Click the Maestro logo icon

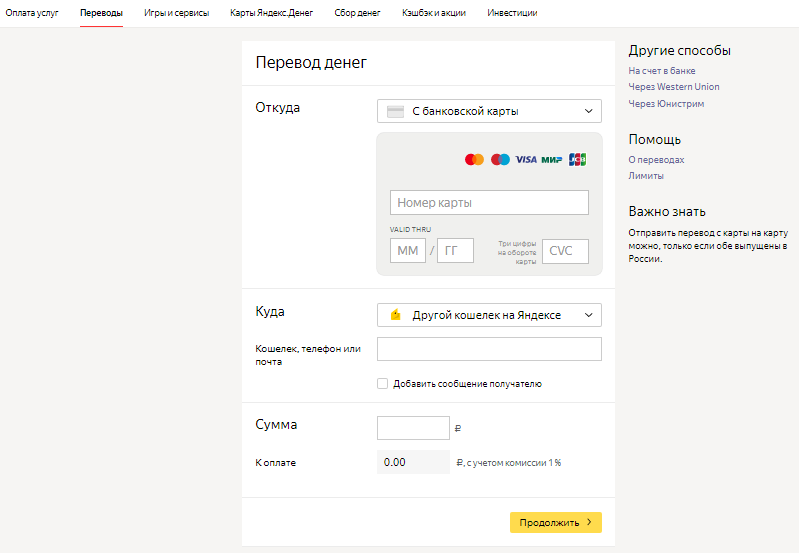click(x=500, y=160)
